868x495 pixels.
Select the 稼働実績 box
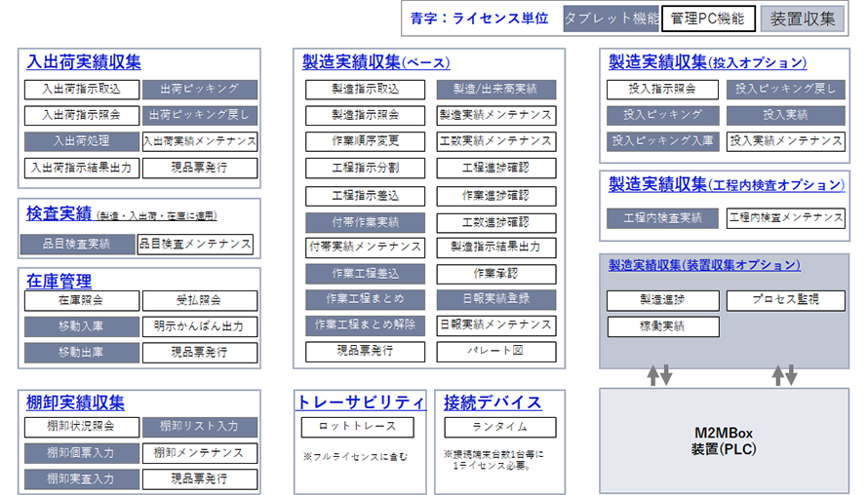663,326
